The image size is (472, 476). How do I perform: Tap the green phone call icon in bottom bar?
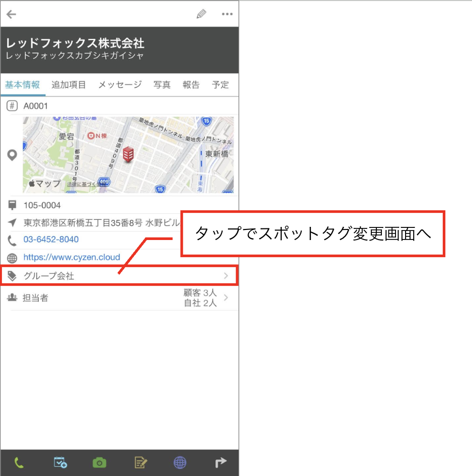coord(19,463)
